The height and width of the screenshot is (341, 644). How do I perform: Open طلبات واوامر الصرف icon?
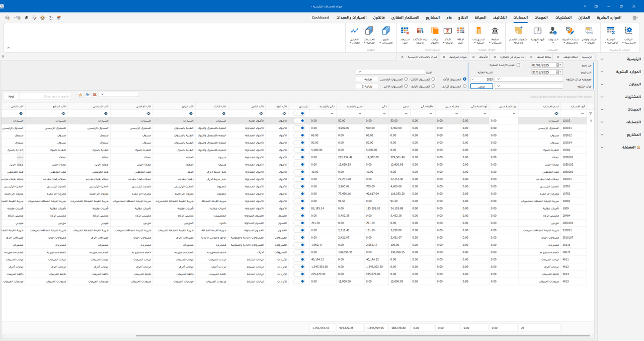(589, 35)
